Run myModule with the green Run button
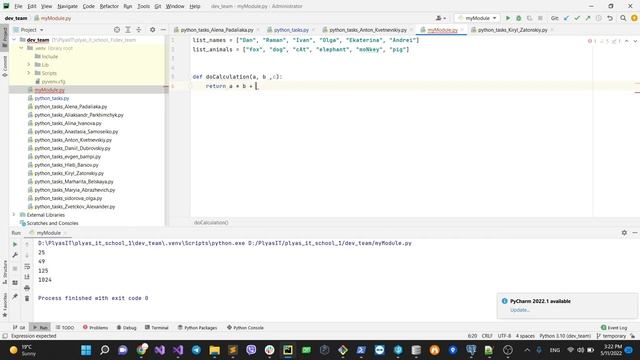 click(x=508, y=18)
